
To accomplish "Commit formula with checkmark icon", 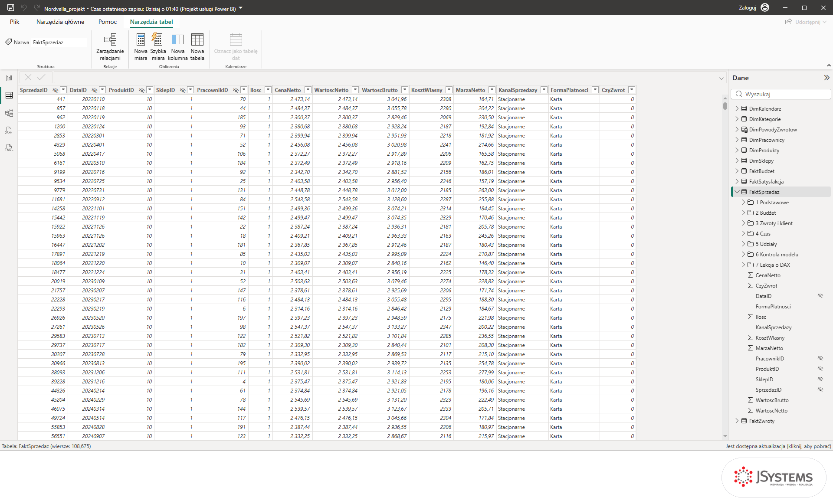I will point(41,77).
